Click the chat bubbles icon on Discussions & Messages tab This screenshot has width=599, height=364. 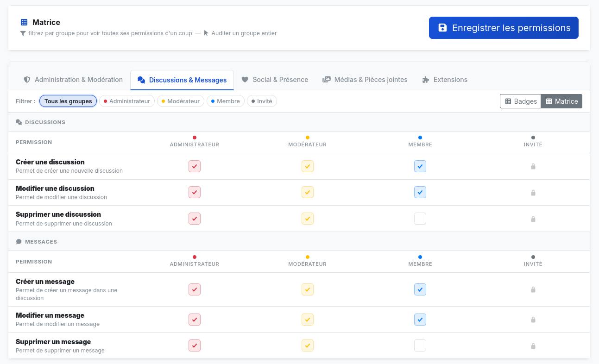140,80
